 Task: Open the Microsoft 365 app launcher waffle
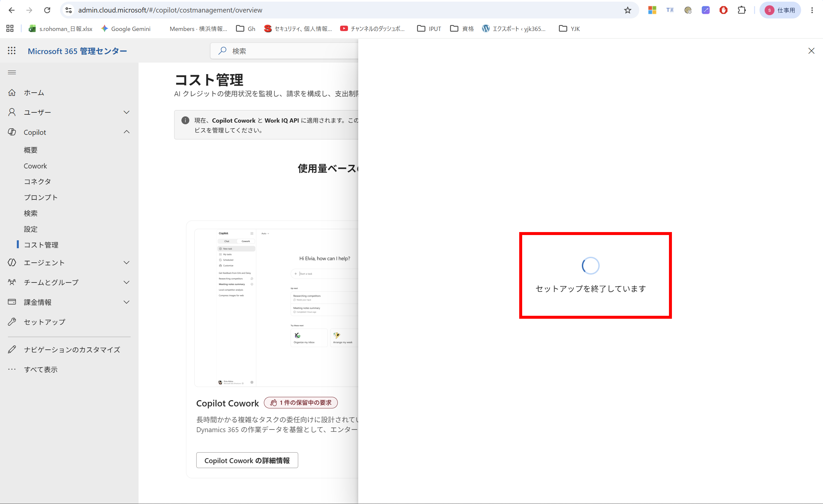click(x=12, y=51)
